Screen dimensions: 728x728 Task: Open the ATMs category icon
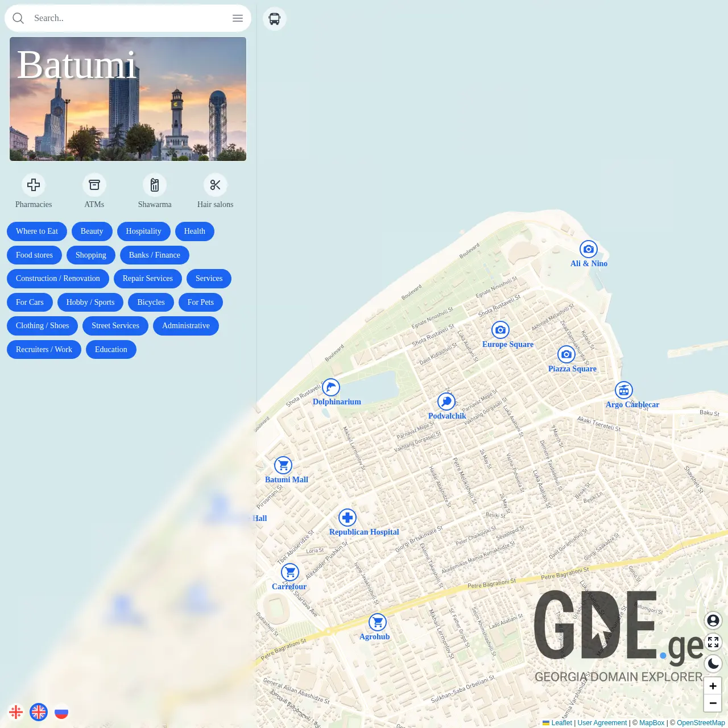click(x=94, y=185)
